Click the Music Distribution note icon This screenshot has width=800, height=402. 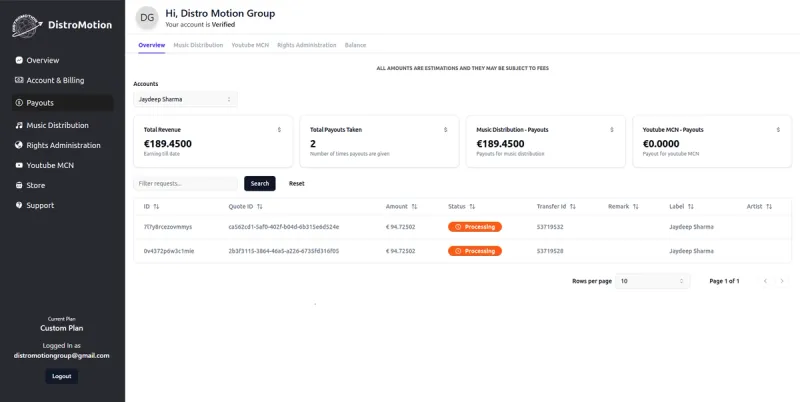click(x=19, y=125)
